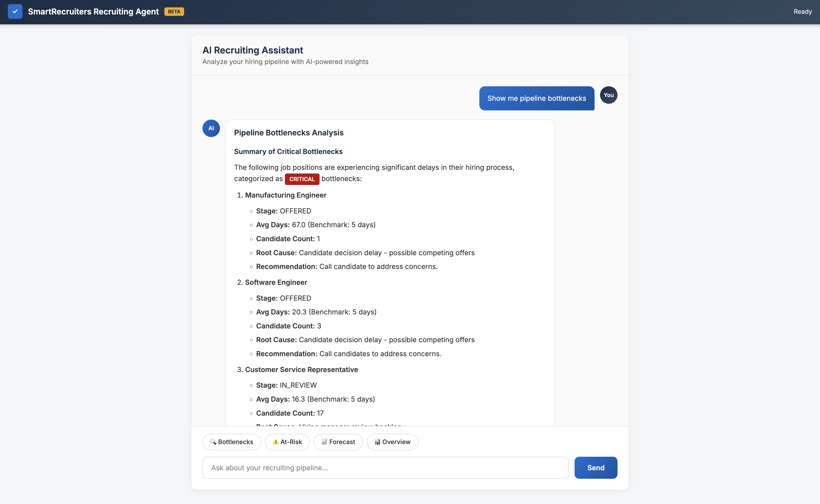Screen dimensions: 820x504
Task: Click Pipeline Bottlenecks Analysis heading
Action: coord(289,133)
